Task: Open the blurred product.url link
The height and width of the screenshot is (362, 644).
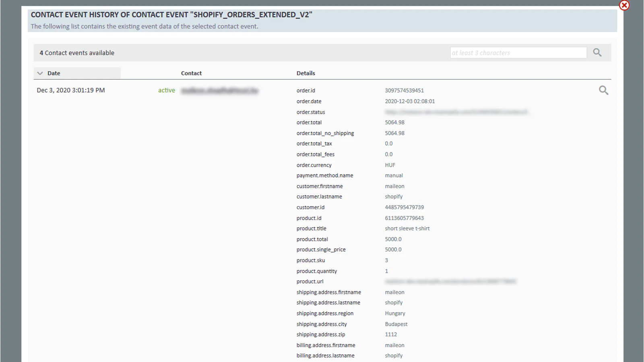Action: [x=450, y=282]
